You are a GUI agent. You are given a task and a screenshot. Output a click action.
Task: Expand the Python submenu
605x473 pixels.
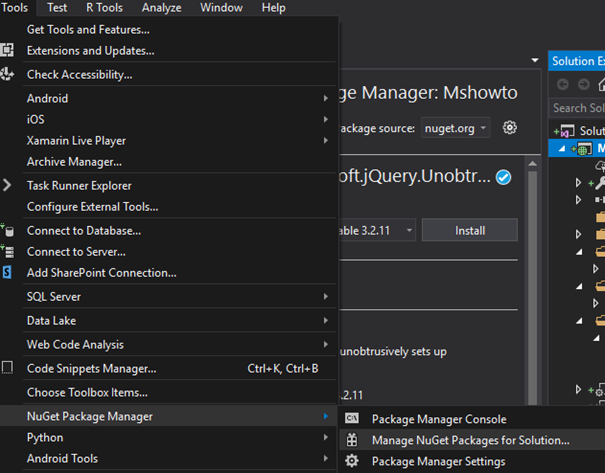(169, 438)
